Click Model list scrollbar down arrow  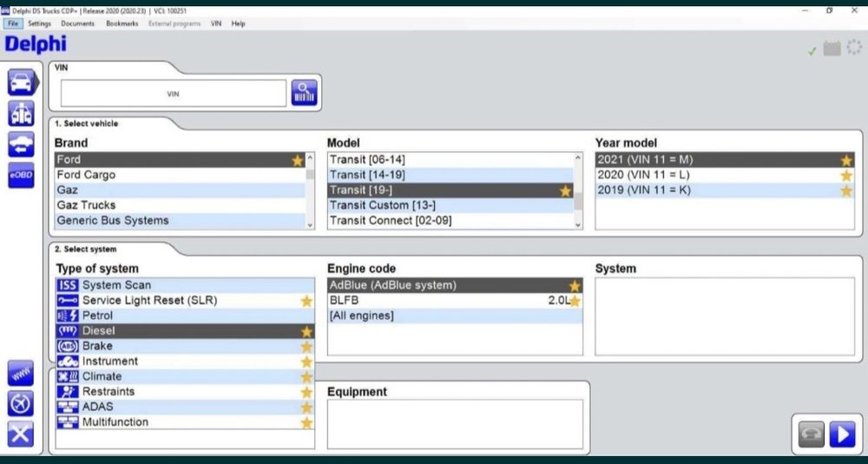click(x=578, y=224)
